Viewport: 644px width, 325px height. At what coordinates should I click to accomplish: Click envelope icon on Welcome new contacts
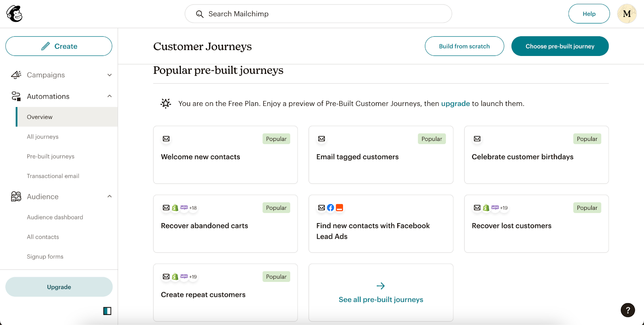pos(166,139)
